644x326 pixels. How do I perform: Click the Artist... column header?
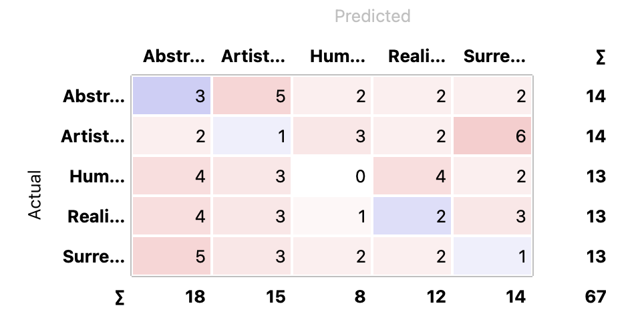pyautogui.click(x=253, y=56)
